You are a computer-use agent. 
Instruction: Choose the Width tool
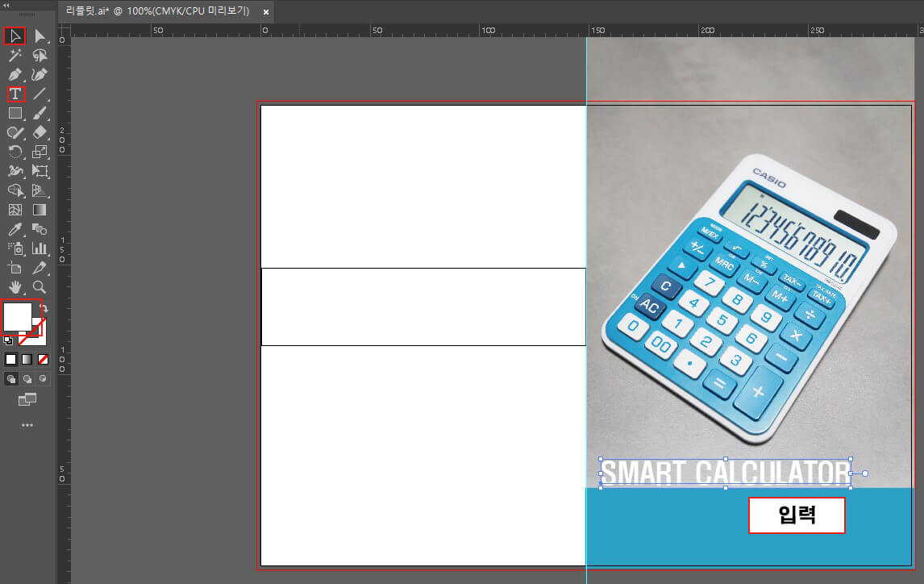pos(15,171)
